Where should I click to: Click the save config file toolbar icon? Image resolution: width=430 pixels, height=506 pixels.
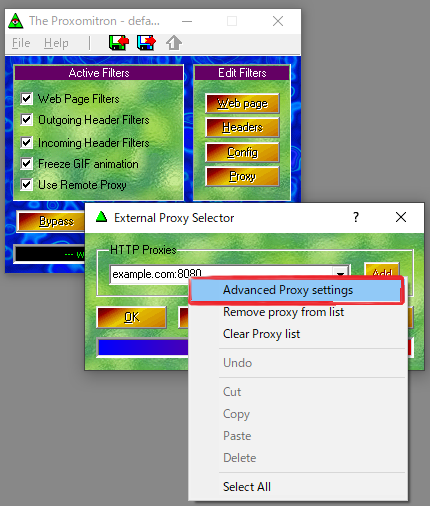point(146,43)
